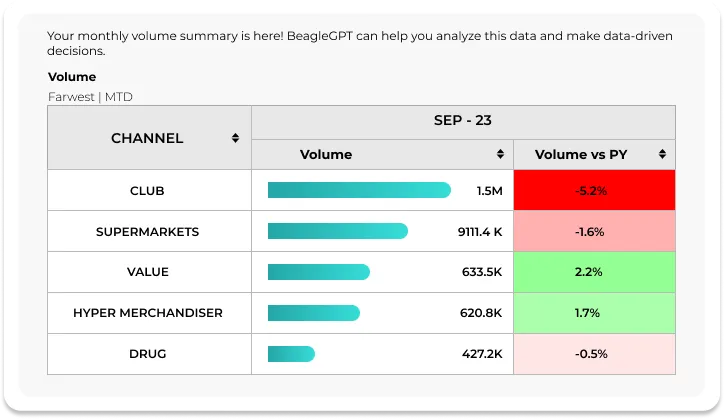The width and height of the screenshot is (724, 419).
Task: Sort by Volume vs PY arrows
Action: pos(662,155)
